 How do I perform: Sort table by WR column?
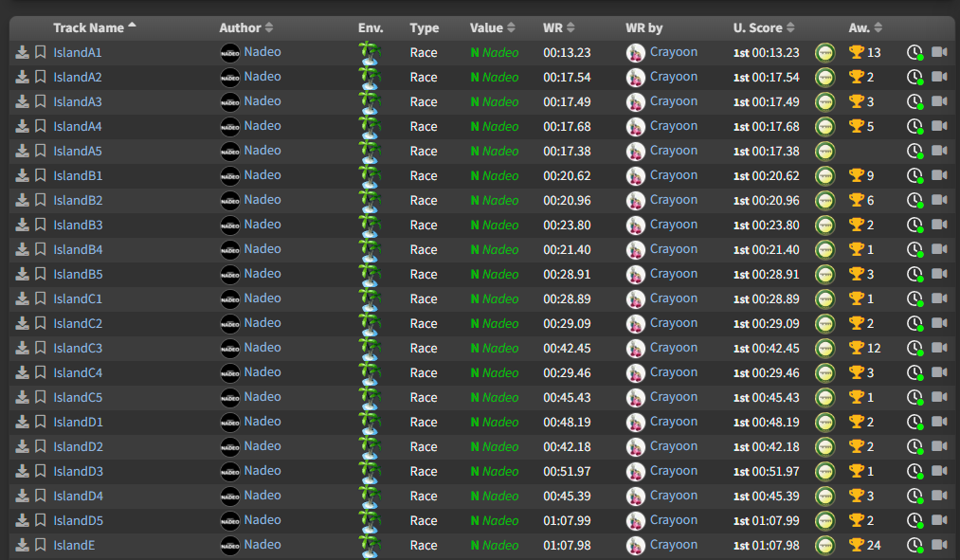558,27
